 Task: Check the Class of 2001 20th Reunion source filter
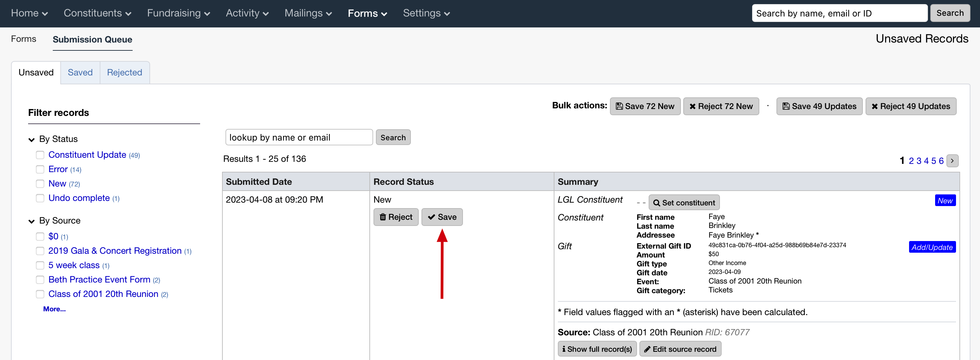(x=40, y=294)
